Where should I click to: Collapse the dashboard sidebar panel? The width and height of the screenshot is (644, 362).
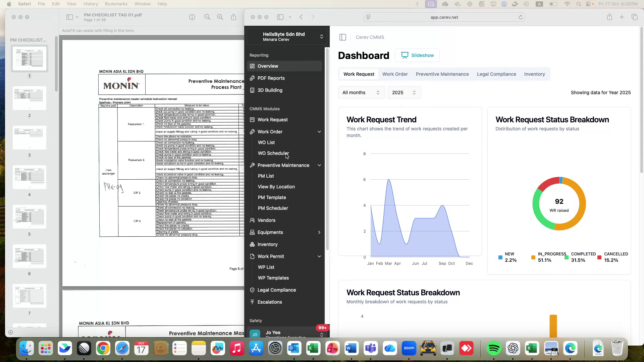click(342, 37)
